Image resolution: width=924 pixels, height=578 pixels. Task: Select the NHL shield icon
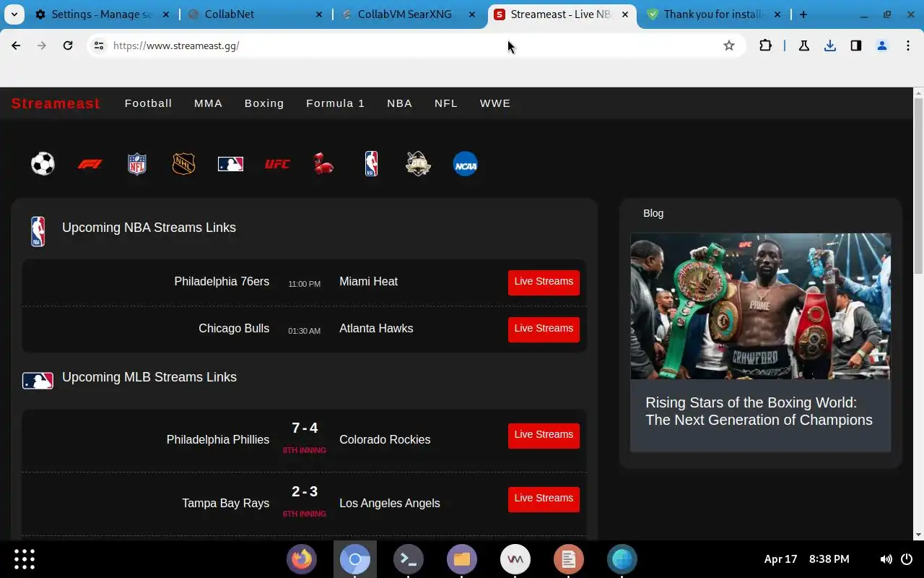click(x=183, y=164)
